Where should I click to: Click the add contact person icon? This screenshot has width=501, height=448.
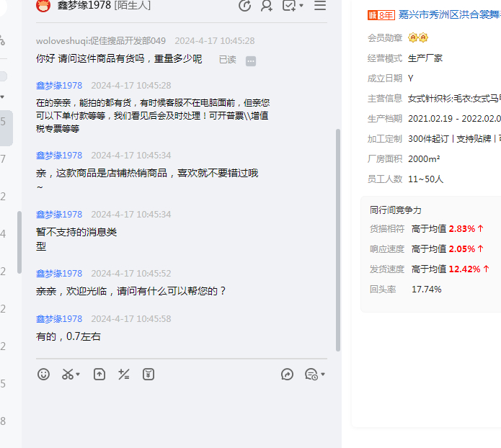click(267, 6)
